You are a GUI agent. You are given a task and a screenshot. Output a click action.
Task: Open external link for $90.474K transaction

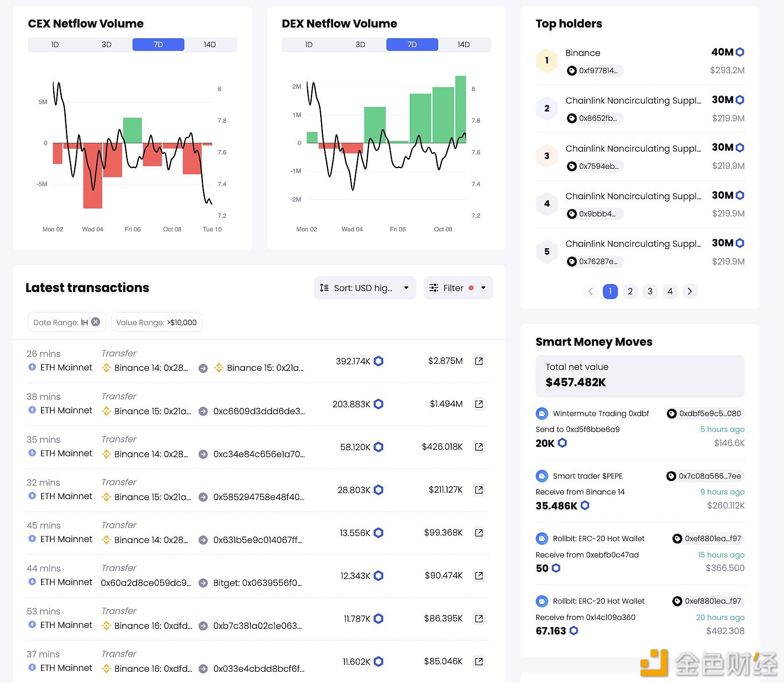coord(479,576)
